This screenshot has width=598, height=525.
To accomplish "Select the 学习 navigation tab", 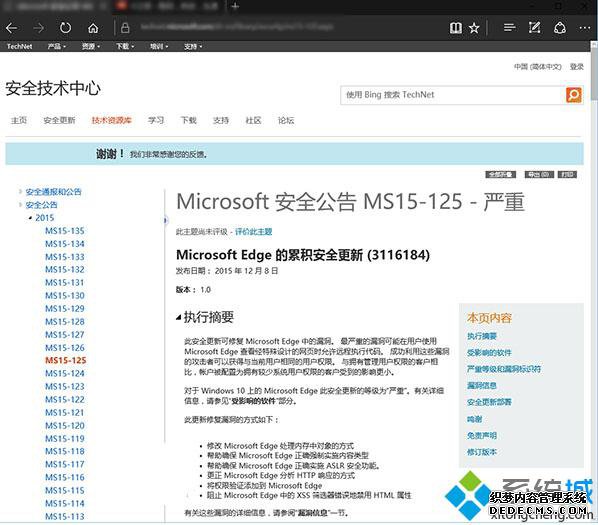I will tap(156, 120).
